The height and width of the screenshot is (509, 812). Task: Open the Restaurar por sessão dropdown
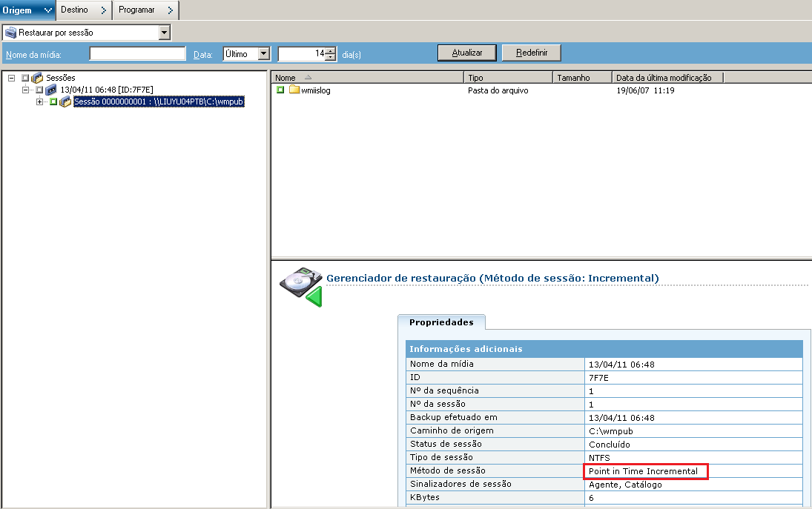pos(165,33)
